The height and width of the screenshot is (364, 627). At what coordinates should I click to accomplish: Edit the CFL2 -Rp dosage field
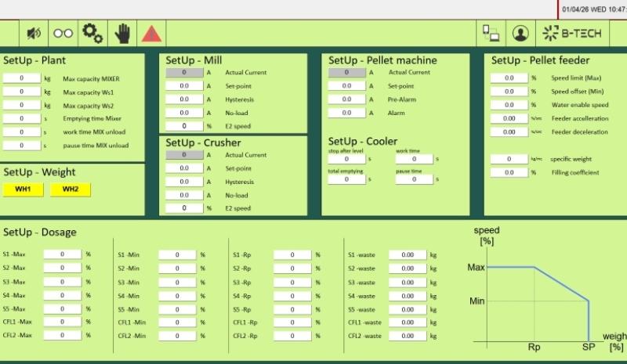tap(292, 336)
